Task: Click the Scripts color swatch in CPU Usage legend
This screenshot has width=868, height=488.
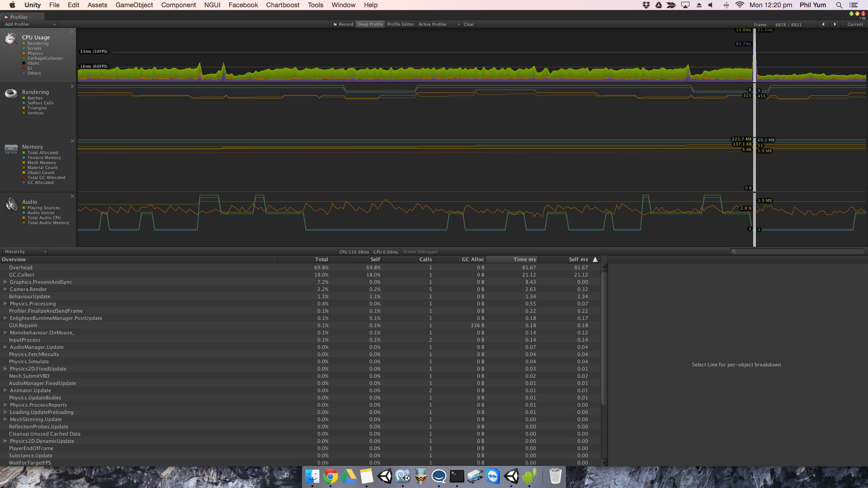Action: [24, 48]
